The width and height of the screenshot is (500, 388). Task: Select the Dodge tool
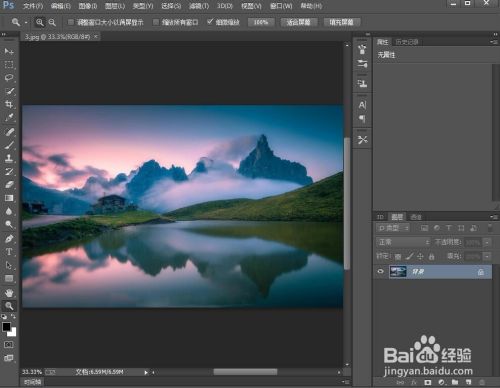[9, 224]
